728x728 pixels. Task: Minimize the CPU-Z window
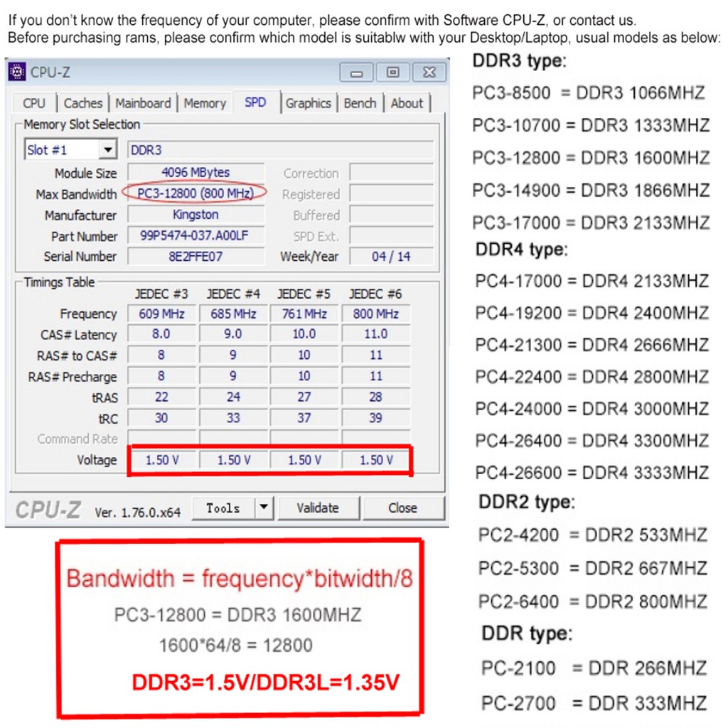point(356,73)
